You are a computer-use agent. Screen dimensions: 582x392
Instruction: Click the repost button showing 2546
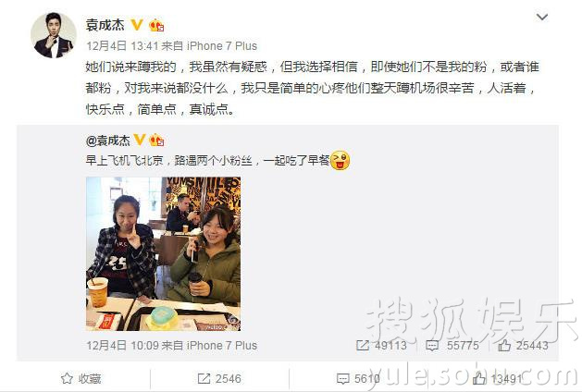pyautogui.click(x=219, y=379)
